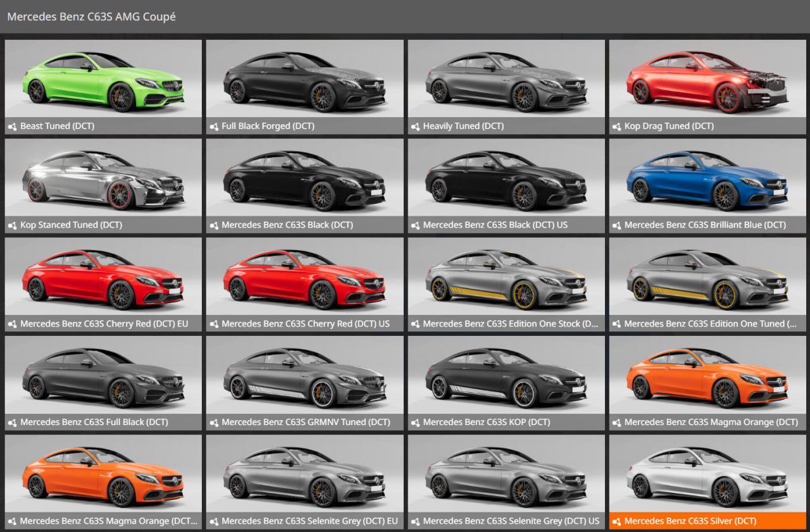
Task: Choose the C63S Cherry Red (DCT) US label
Action: [306, 324]
